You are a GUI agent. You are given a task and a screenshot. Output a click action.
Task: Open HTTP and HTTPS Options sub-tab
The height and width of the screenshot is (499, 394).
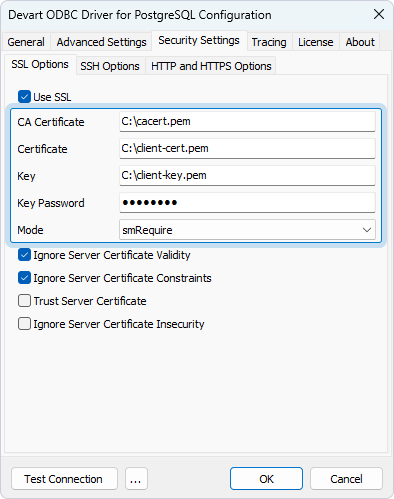(x=211, y=66)
